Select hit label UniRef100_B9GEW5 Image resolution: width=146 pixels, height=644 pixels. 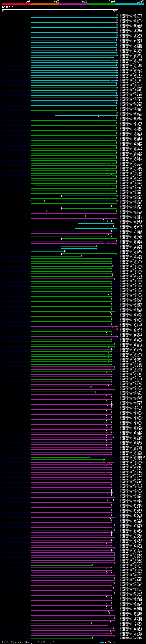click(x=131, y=173)
